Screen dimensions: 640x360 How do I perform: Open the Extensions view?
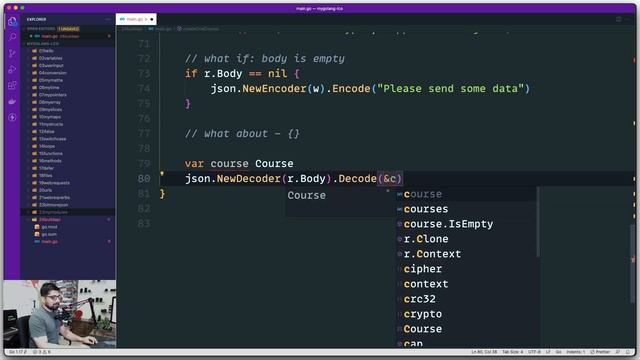pos(12,85)
